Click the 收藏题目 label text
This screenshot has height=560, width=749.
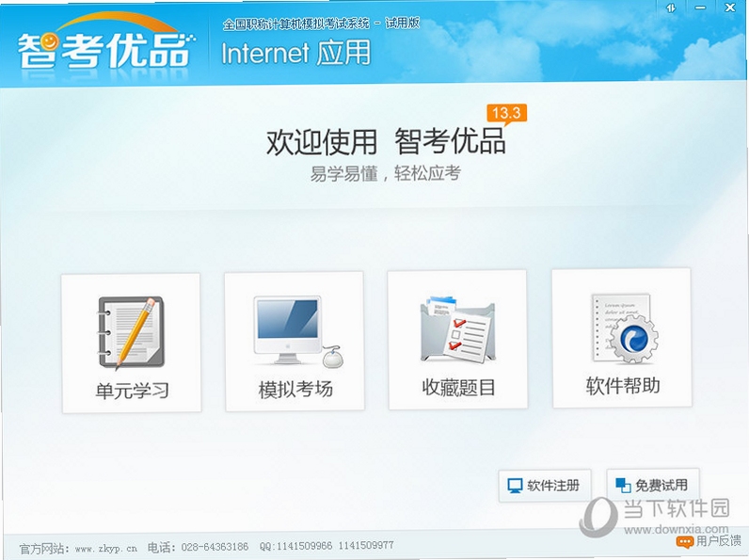[x=458, y=387]
